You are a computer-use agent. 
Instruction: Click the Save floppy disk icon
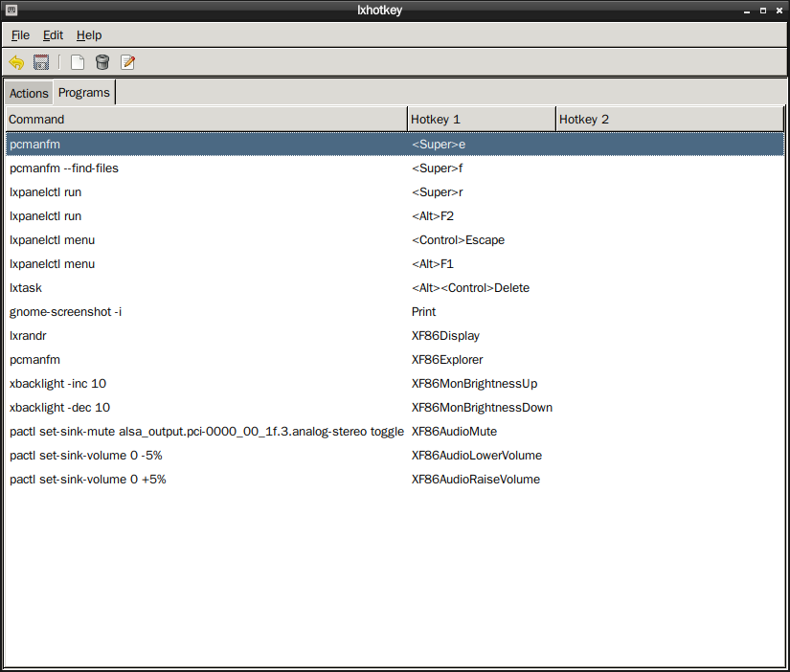pos(41,62)
